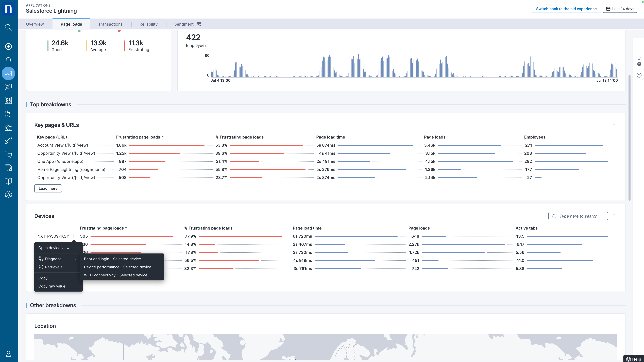Image resolution: width=644 pixels, height=362 pixels.
Task: Click the Load more button
Action: pos(48,189)
